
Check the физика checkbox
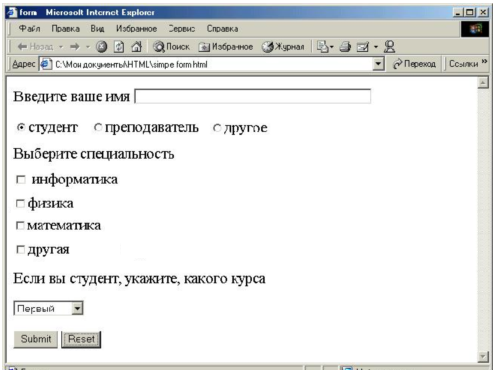[x=20, y=203]
